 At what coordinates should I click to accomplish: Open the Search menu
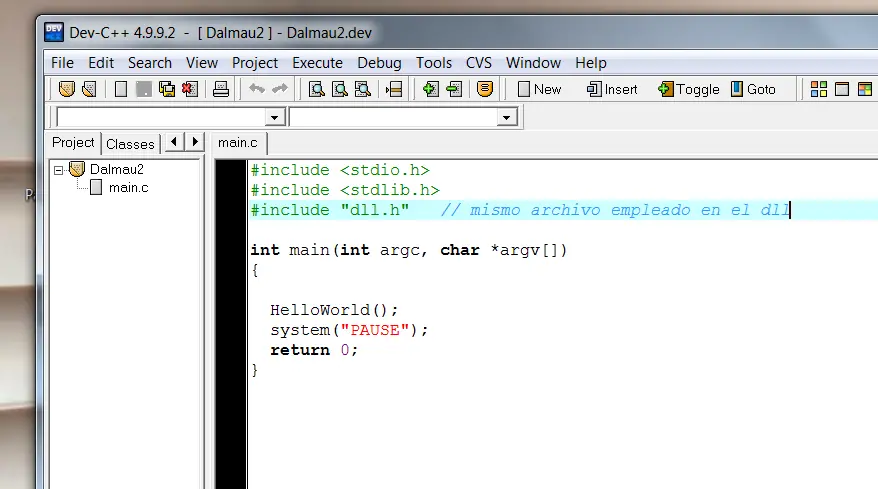point(150,63)
